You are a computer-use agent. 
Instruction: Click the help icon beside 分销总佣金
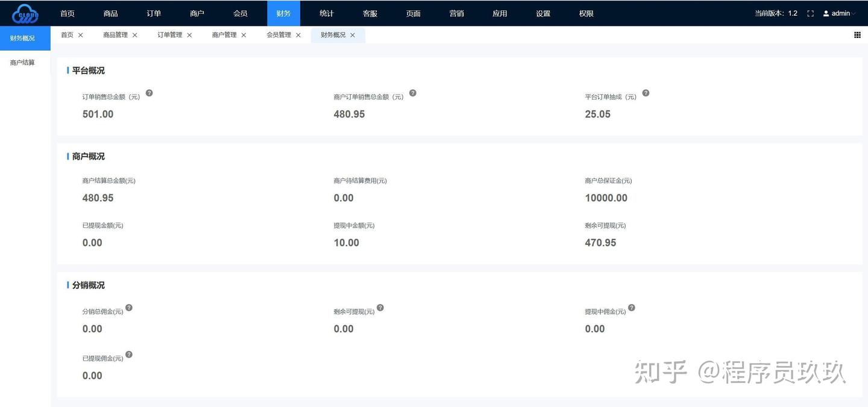(128, 308)
